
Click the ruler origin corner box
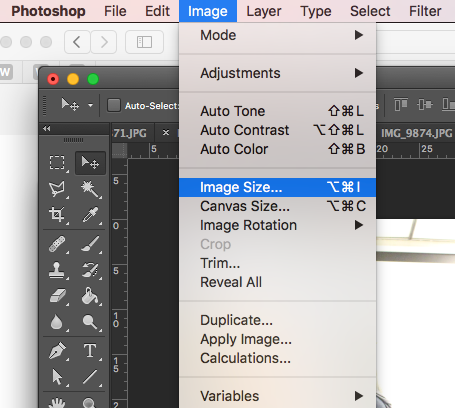(x=119, y=150)
